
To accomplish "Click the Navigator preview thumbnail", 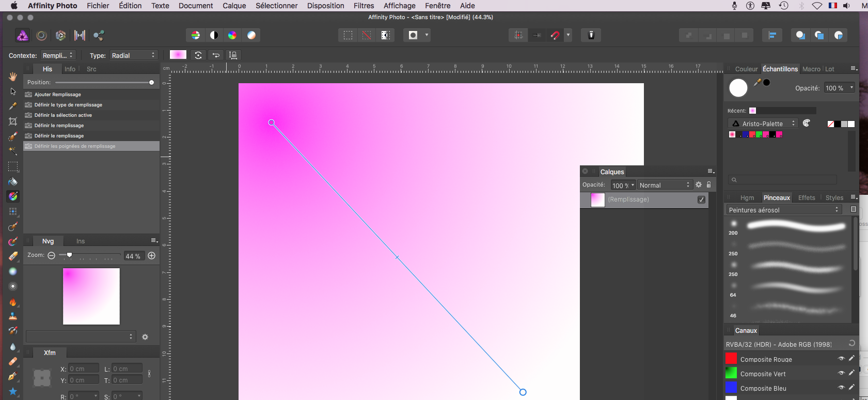I will [x=91, y=296].
